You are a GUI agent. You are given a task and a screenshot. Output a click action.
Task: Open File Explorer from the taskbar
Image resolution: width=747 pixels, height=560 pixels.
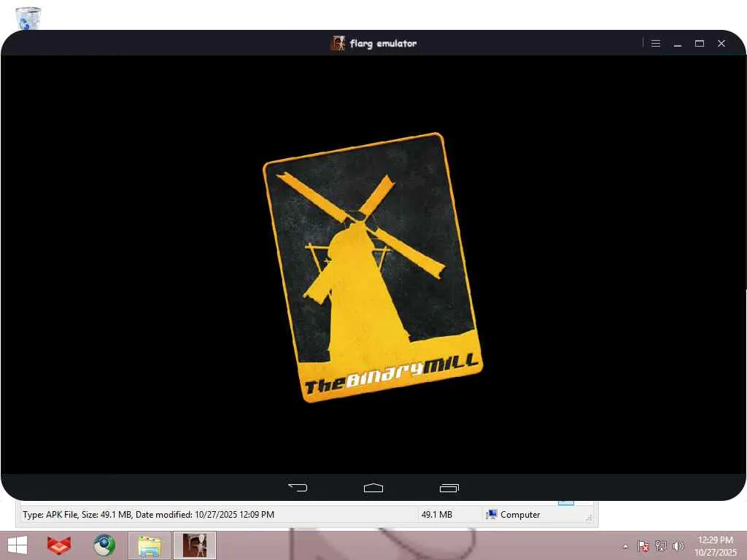[x=149, y=545]
